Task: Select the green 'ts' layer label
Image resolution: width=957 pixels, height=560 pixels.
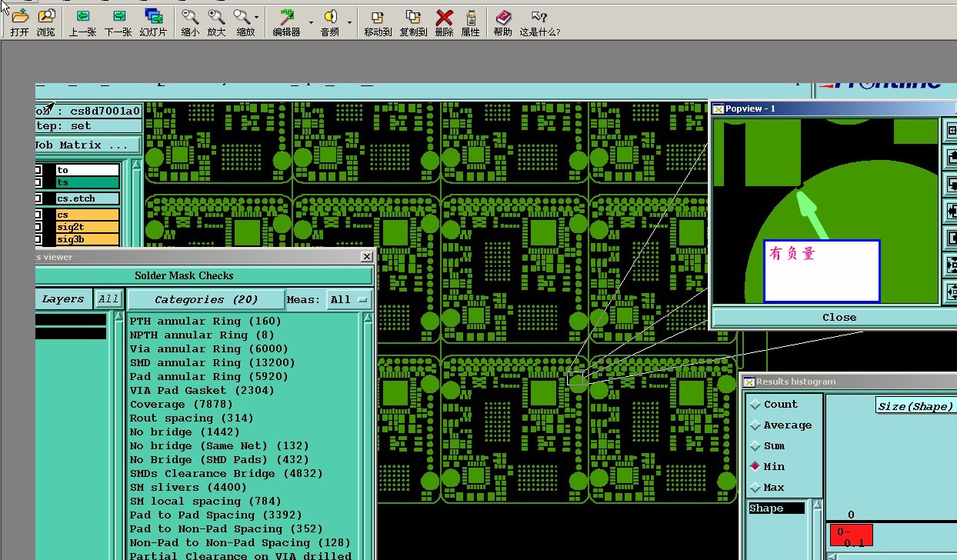Action: (x=87, y=182)
